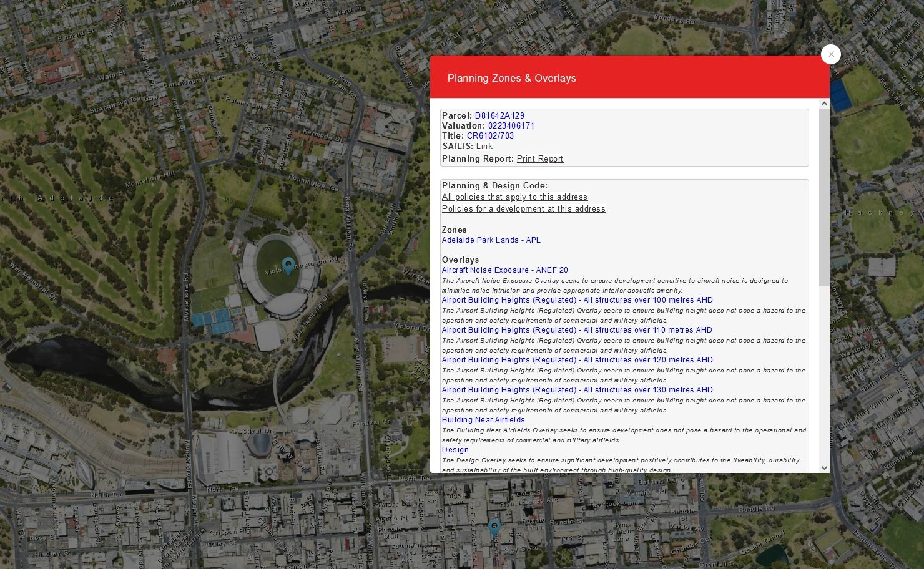Click the Planning Zones & Overlays title bar

point(512,78)
